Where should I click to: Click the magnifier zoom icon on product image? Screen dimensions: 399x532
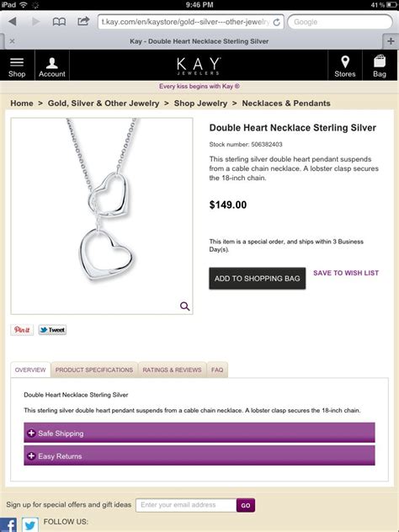point(184,306)
